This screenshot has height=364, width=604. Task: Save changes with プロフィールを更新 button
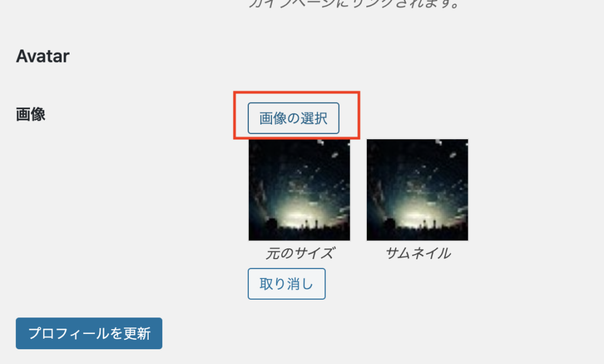pos(89,333)
